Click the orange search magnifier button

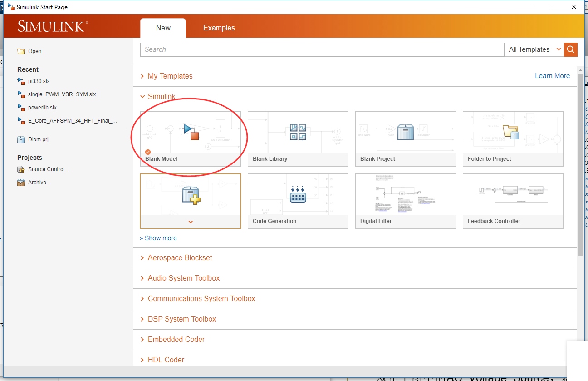[571, 49]
